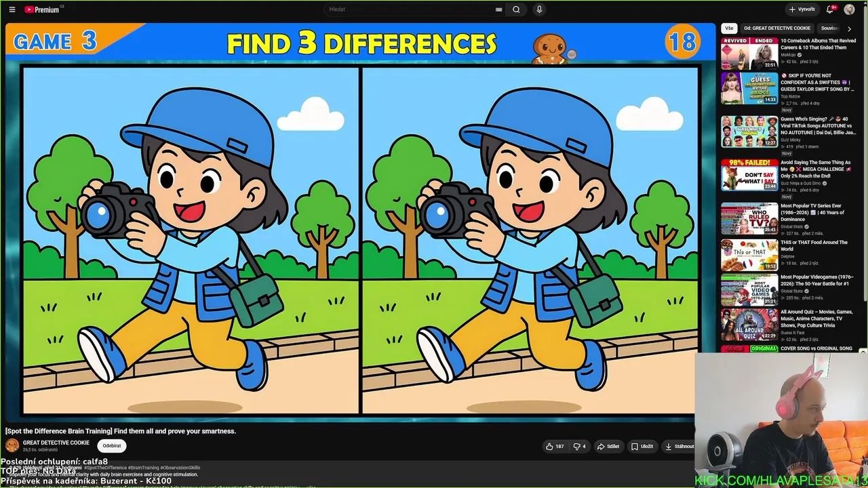Image resolution: width=868 pixels, height=488 pixels.
Task: Click the main video player area
Action: point(361,222)
